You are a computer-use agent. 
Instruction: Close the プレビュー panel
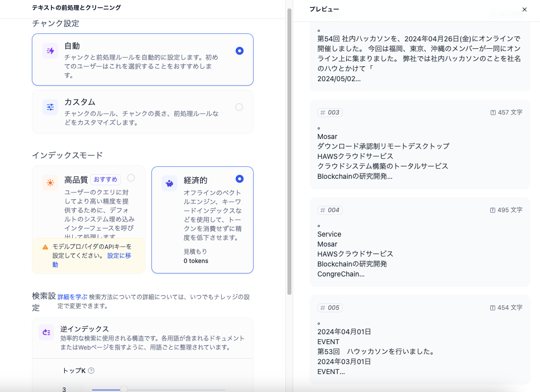[x=525, y=9]
